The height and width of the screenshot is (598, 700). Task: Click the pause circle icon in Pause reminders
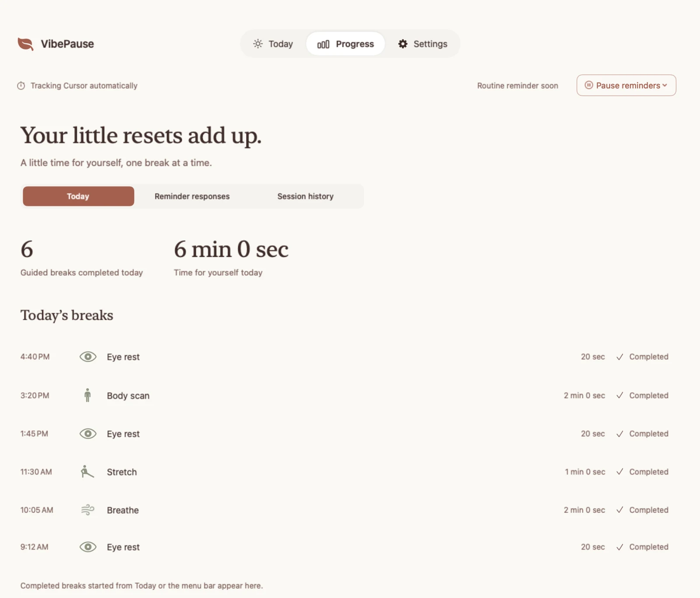[x=589, y=85]
